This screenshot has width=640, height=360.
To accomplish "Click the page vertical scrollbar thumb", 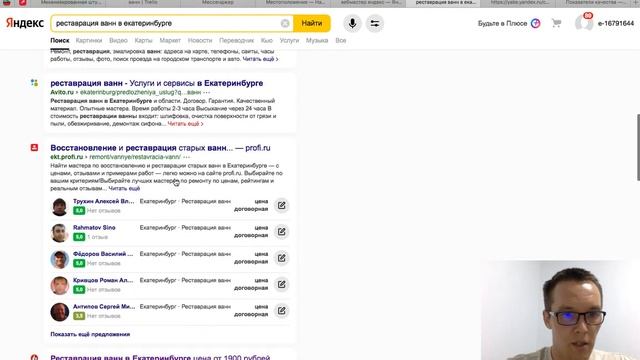I will pyautogui.click(x=638, y=147).
